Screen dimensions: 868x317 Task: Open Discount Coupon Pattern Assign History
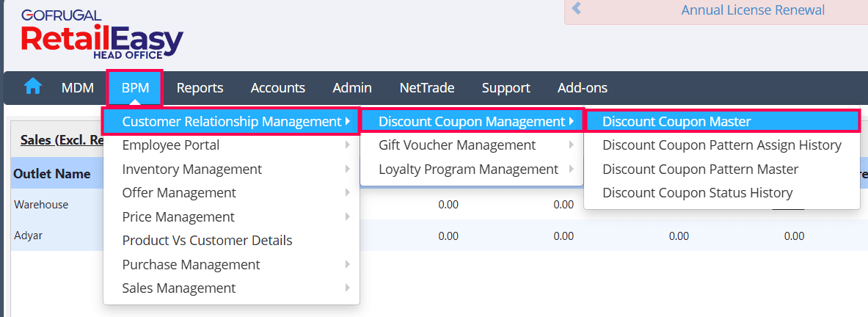pyautogui.click(x=722, y=145)
